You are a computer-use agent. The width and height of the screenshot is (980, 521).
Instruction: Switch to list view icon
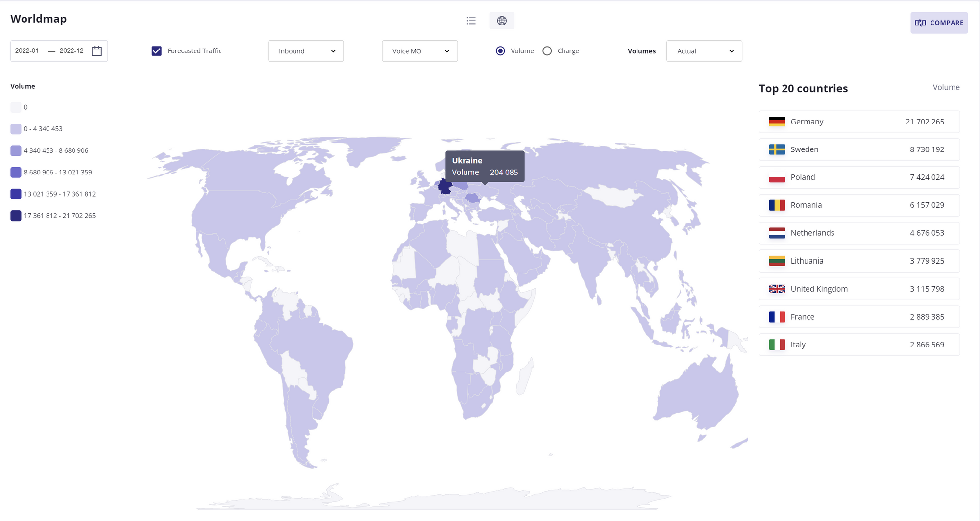coord(471,21)
